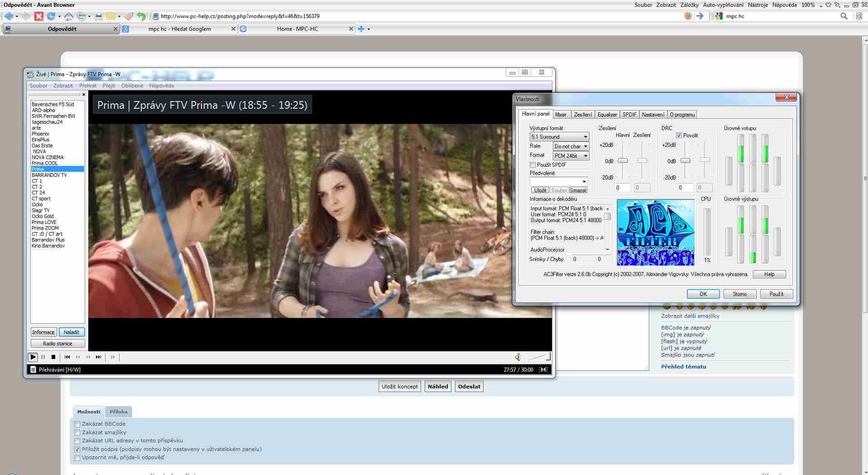Expand the PCM 24bit Format dropdown

click(x=571, y=156)
